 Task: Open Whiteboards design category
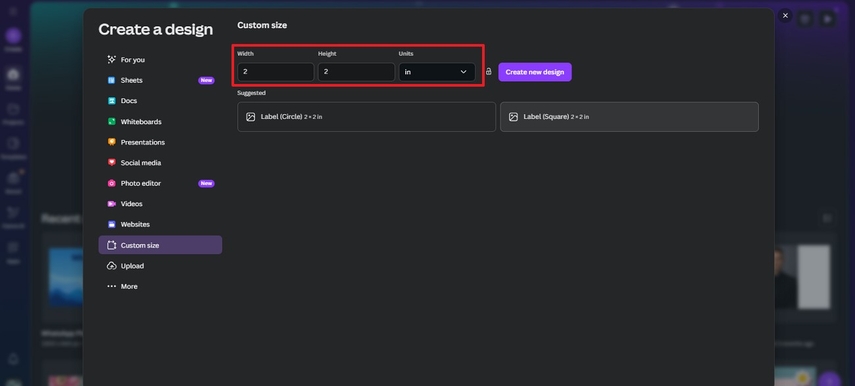click(x=160, y=122)
